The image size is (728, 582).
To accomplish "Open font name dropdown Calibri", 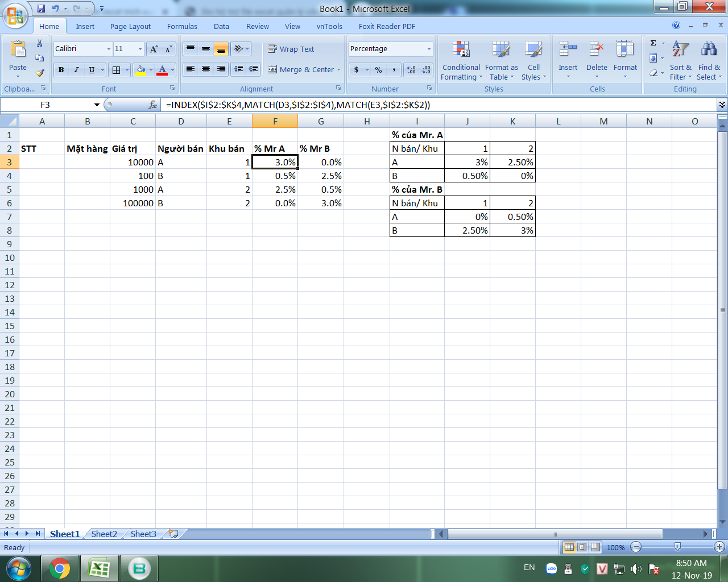I will [109, 49].
